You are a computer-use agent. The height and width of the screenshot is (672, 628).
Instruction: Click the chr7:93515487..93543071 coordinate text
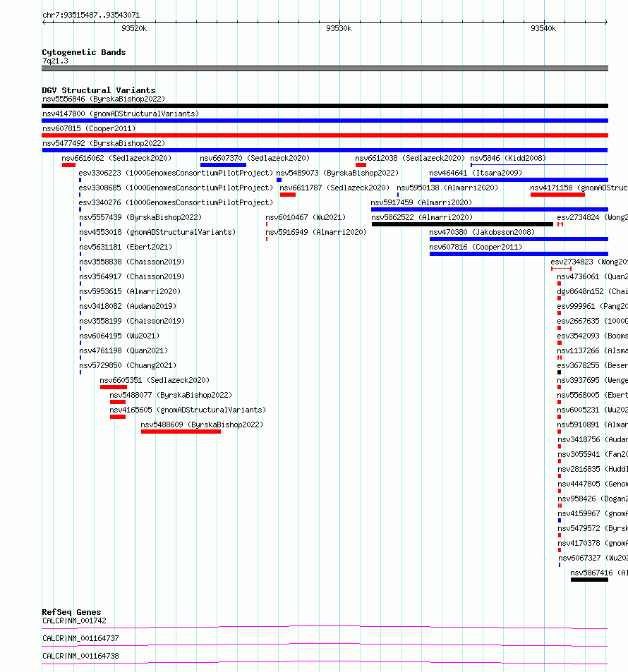click(91, 15)
